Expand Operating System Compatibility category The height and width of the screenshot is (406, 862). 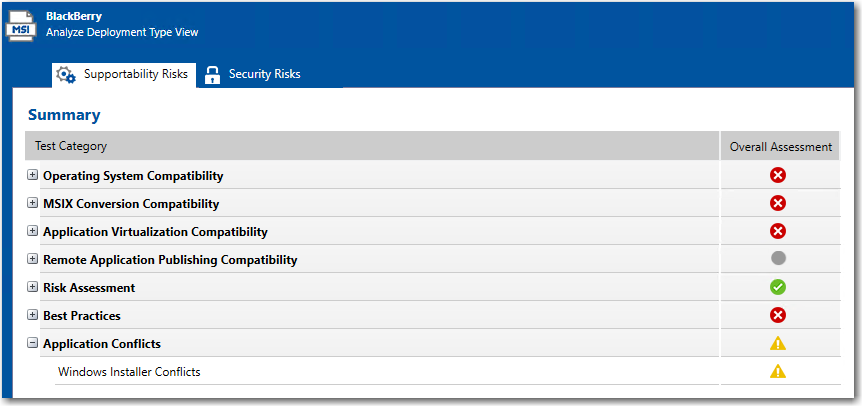[x=33, y=176]
